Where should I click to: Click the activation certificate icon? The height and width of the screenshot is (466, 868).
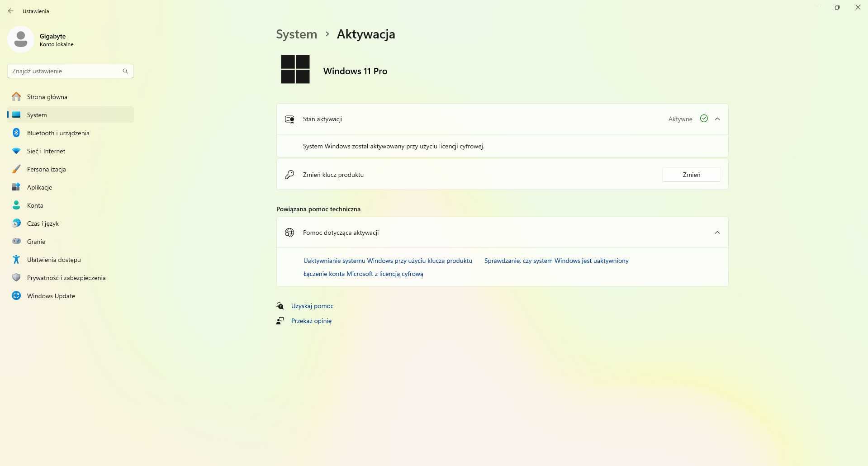289,119
